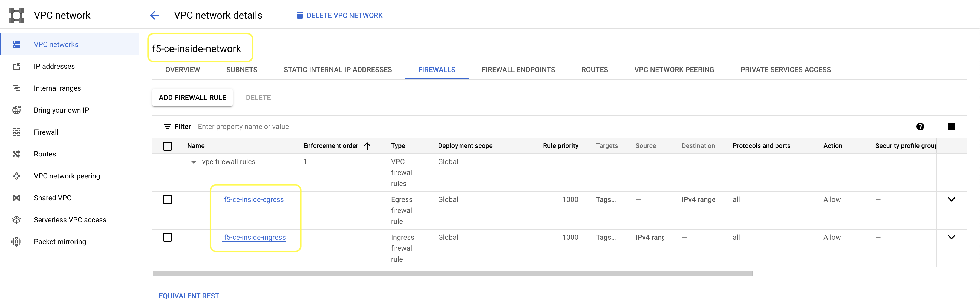Image resolution: width=980 pixels, height=303 pixels.
Task: Collapse the vpc-firewall-rules group
Action: pyautogui.click(x=194, y=162)
